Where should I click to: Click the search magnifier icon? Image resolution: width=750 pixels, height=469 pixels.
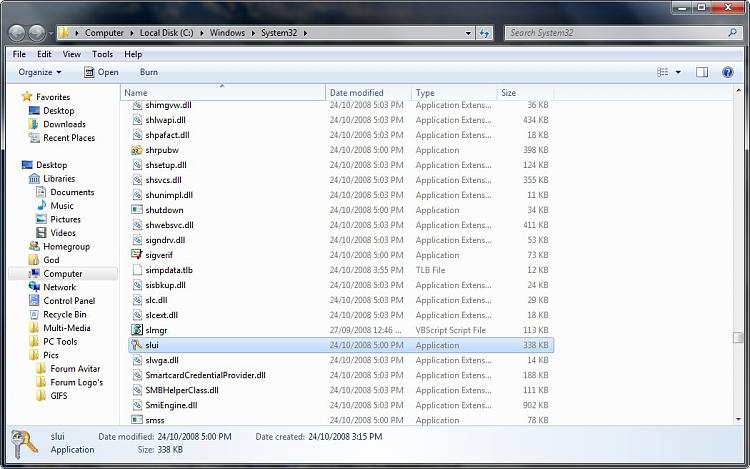(x=732, y=33)
